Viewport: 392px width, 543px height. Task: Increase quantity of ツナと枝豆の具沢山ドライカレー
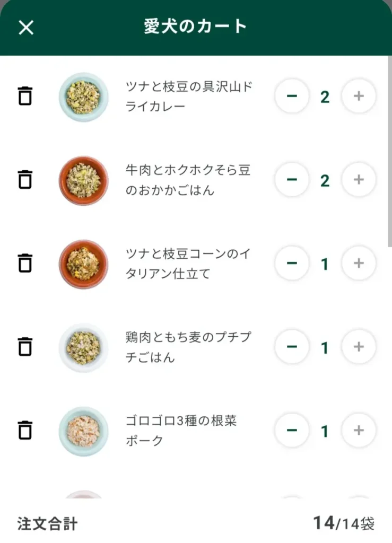(x=359, y=97)
